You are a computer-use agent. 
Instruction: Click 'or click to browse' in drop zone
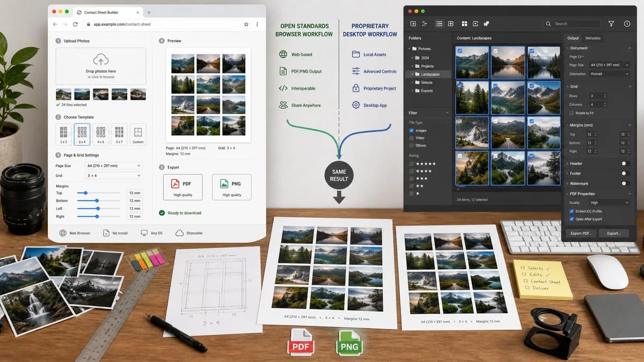(101, 77)
